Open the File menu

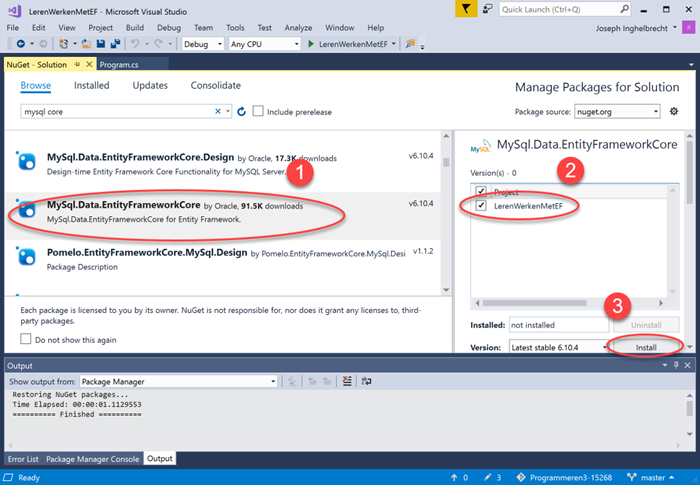click(x=12, y=28)
